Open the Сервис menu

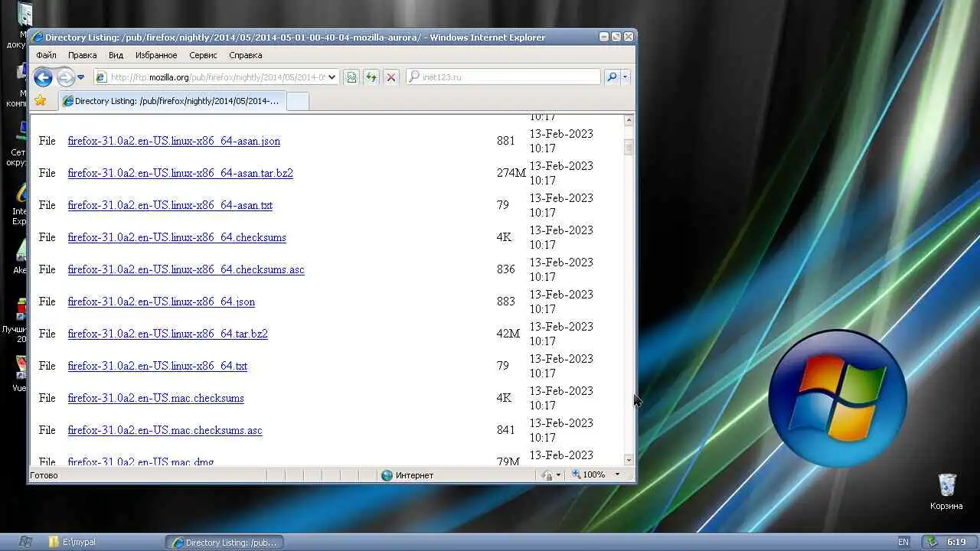click(203, 55)
